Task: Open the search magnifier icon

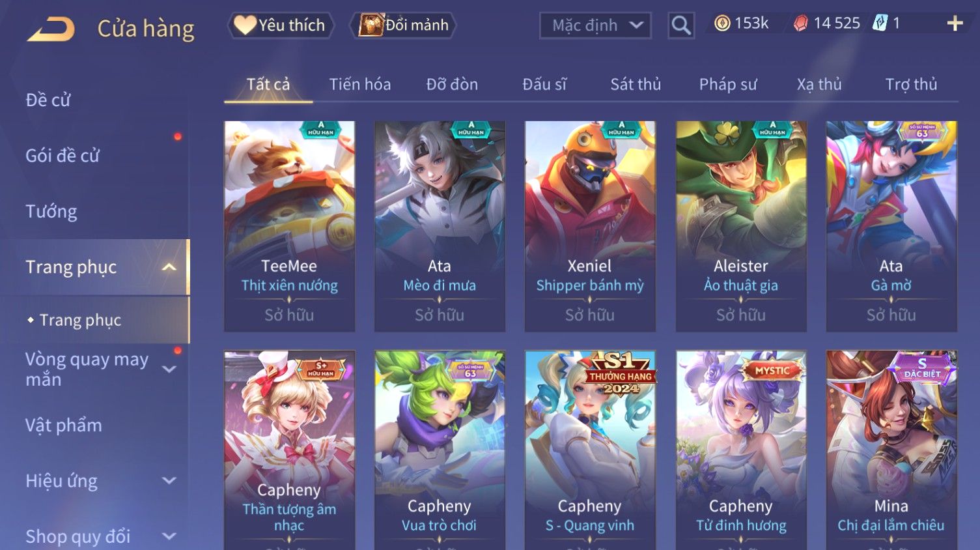Action: pos(681,25)
